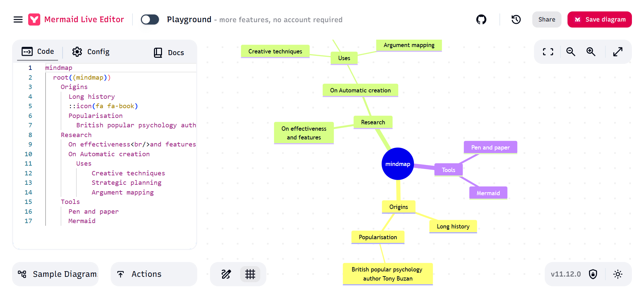Click code line 'Strategic planning'

click(x=126, y=183)
